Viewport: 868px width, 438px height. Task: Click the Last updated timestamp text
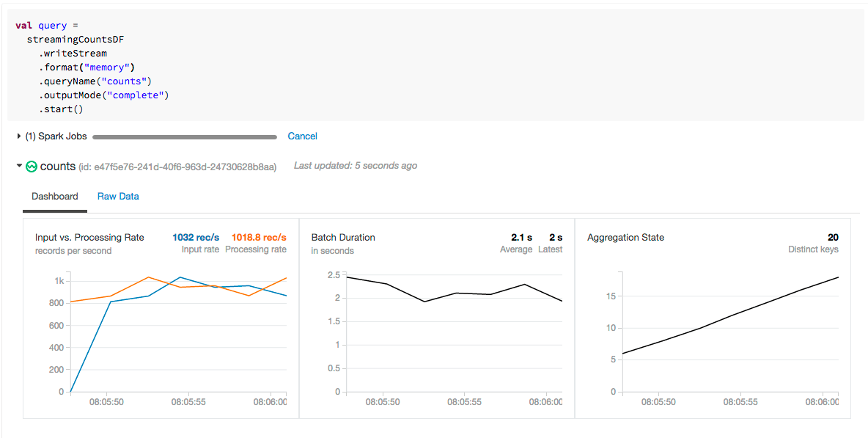(356, 166)
